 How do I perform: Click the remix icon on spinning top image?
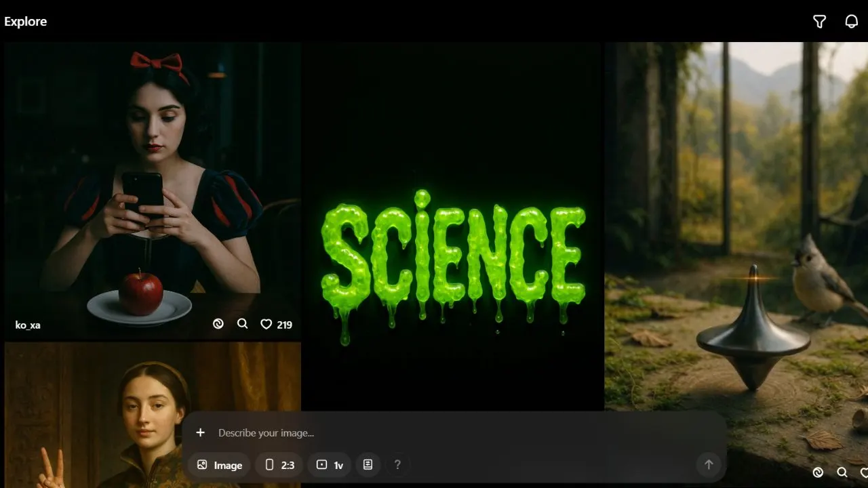[x=818, y=472]
